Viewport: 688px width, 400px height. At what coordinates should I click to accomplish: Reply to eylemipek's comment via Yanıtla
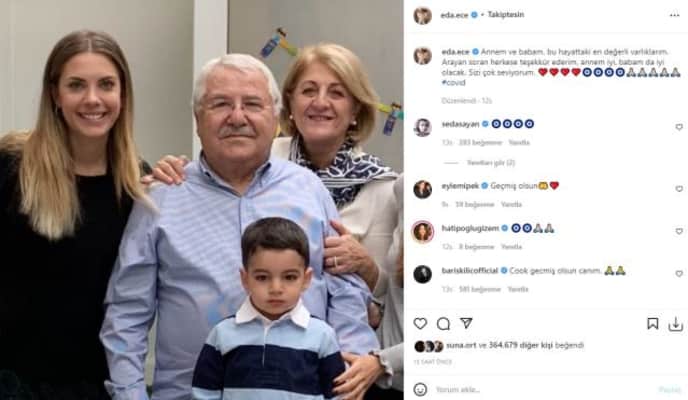click(x=511, y=204)
